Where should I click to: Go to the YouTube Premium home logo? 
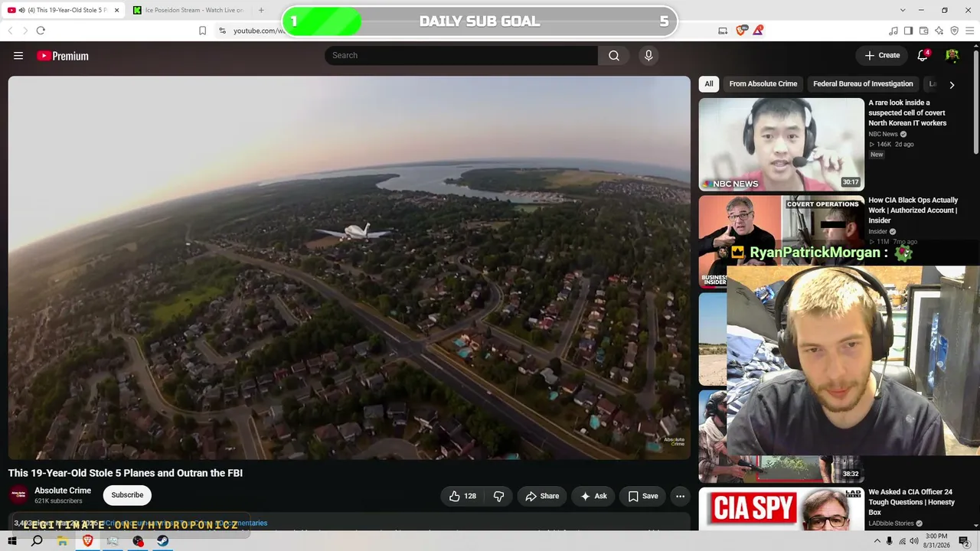click(x=63, y=56)
